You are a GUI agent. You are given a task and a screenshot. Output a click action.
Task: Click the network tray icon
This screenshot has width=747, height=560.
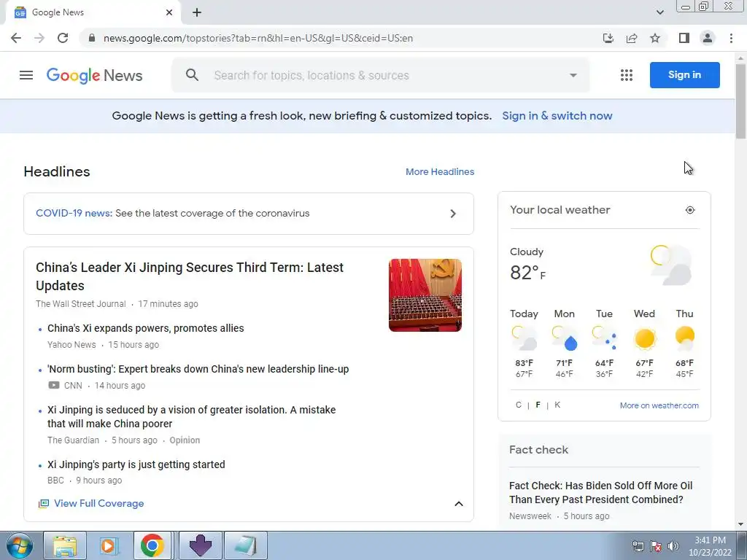638,546
